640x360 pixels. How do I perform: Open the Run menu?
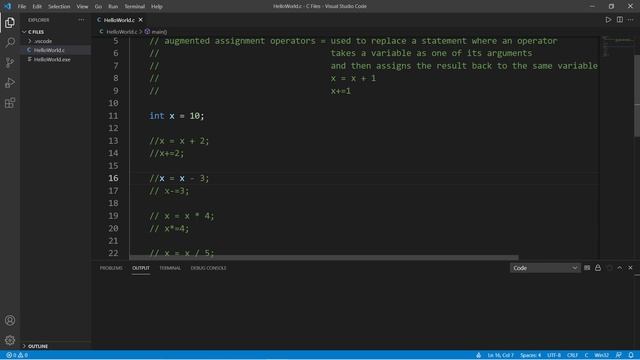coord(113,6)
